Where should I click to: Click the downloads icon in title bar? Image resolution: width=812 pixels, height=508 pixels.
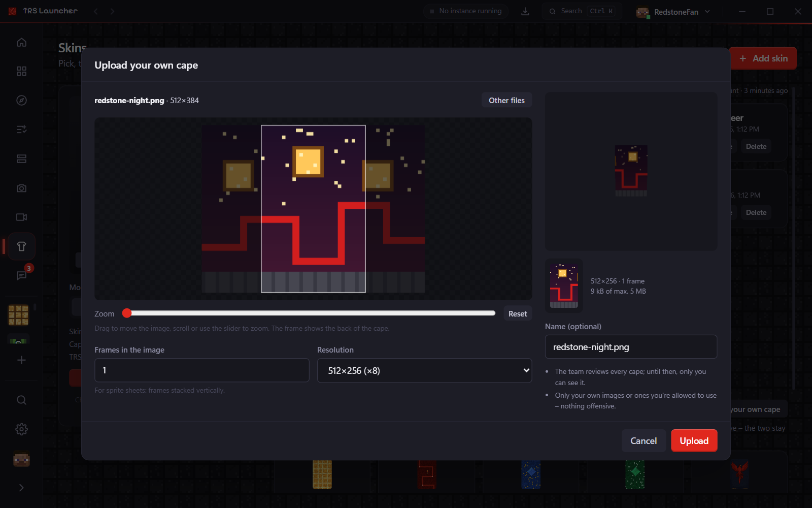(525, 11)
